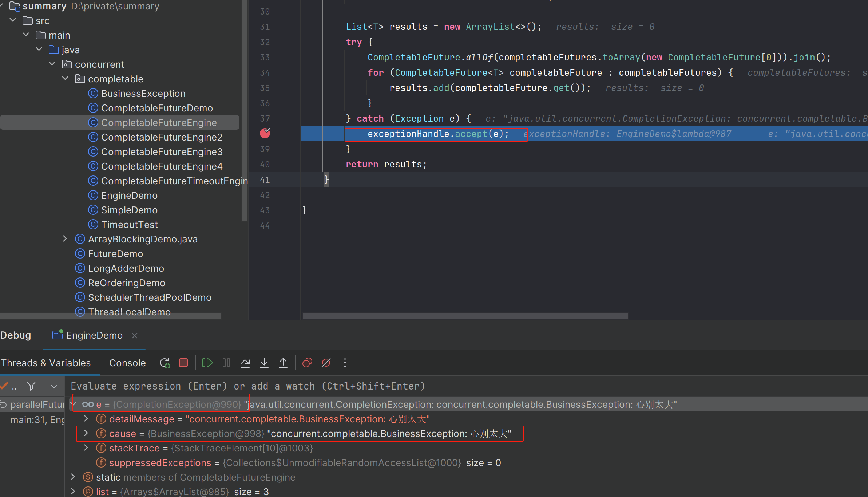This screenshot has width=868, height=497.
Task: Open the threads dropdown chevron next to the filter
Action: (54, 386)
